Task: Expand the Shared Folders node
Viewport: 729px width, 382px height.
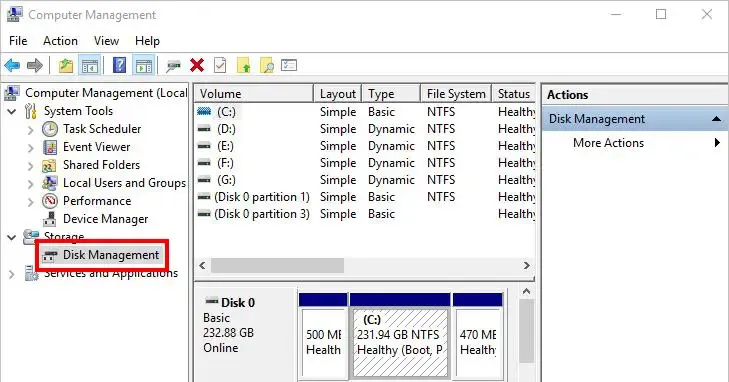Action: coord(31,165)
